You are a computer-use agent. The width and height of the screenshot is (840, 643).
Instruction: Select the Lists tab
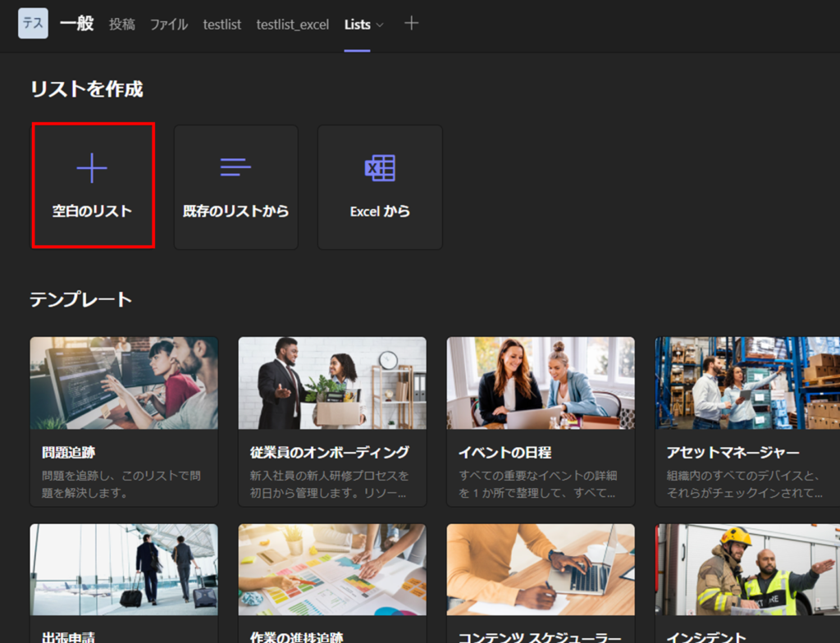coord(358,24)
